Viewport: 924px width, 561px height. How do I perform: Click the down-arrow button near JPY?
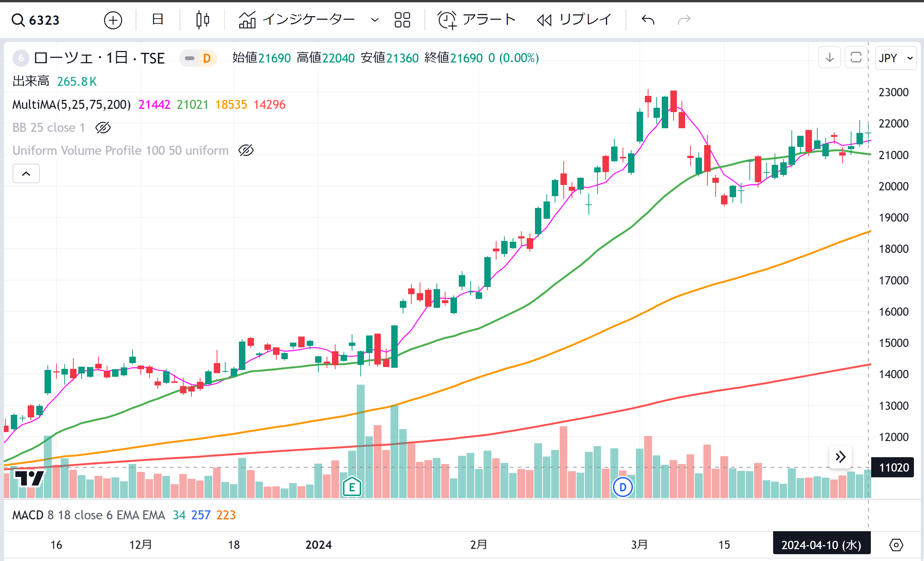tap(830, 58)
